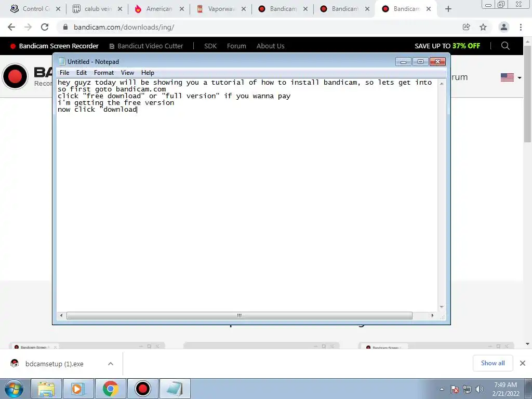Click the padlock site info icon
Viewport: 532px width, 399px height.
click(x=65, y=27)
